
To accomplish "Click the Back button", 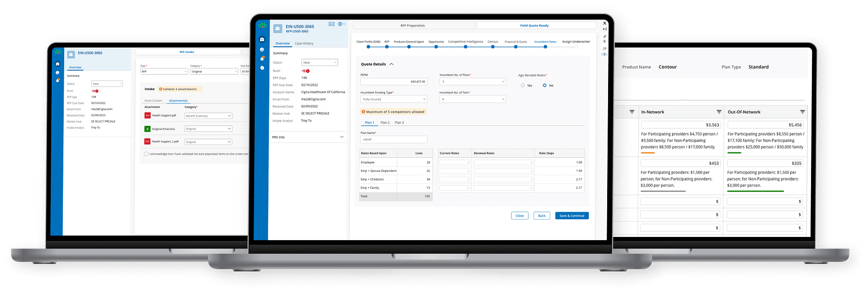I will (541, 216).
